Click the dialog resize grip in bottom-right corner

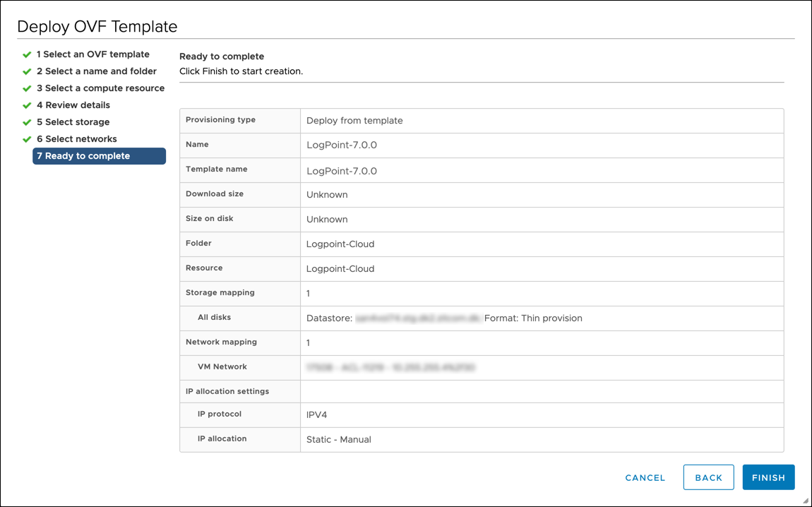click(x=806, y=501)
